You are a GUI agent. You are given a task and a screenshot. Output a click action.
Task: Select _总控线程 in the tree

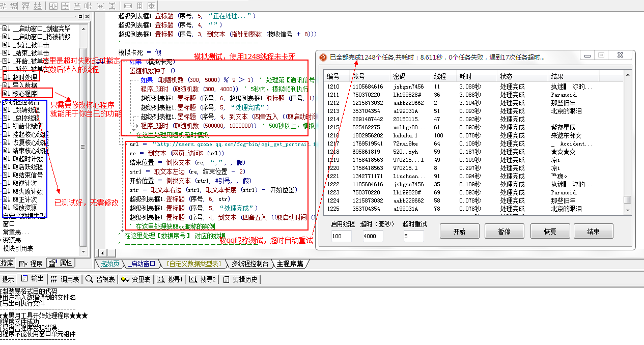click(26, 118)
